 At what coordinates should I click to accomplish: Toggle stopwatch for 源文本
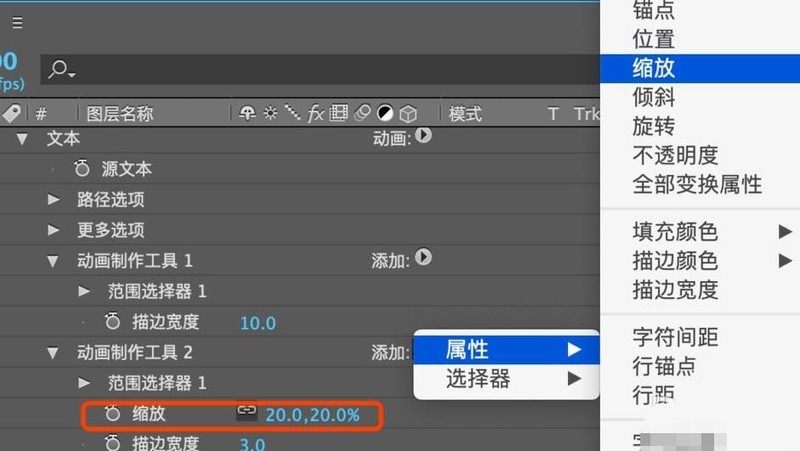click(82, 168)
